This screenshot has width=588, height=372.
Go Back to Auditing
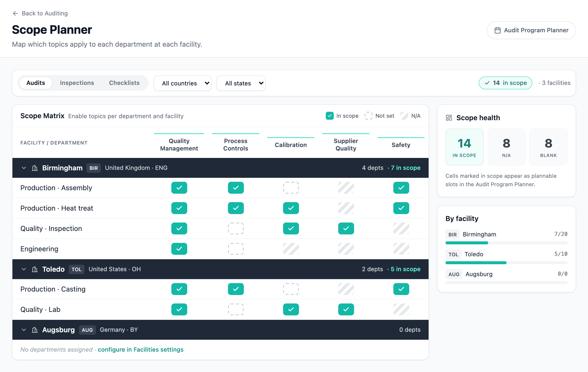40,13
